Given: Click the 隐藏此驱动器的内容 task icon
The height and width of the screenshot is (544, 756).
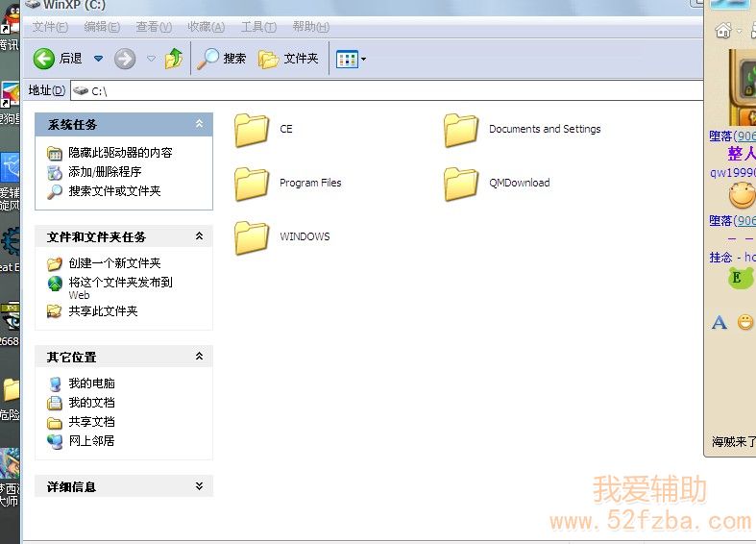Looking at the screenshot, I should point(55,154).
